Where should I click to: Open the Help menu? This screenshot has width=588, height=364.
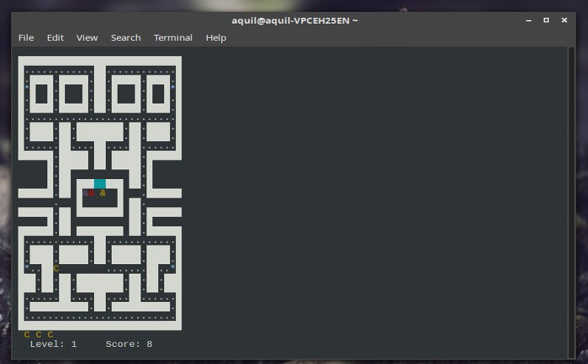pos(216,38)
